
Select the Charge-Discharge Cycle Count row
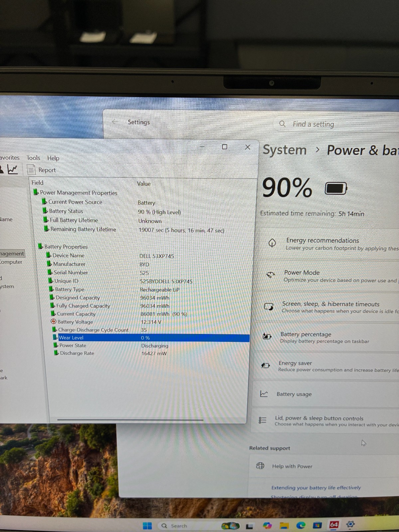coord(150,330)
